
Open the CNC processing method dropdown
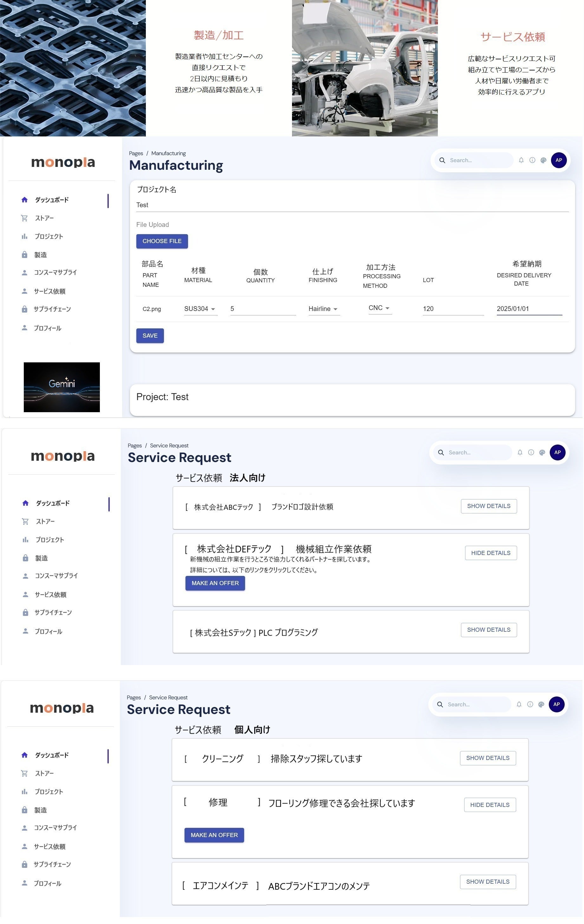tap(379, 308)
